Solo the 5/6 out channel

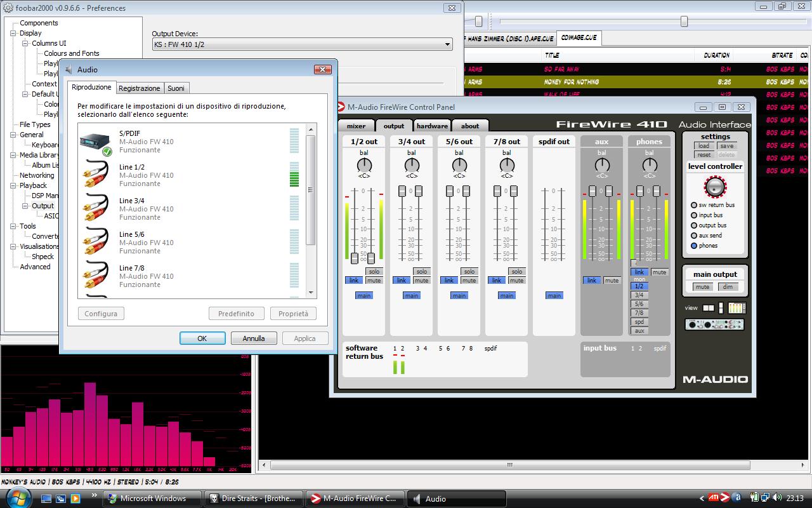click(x=469, y=271)
